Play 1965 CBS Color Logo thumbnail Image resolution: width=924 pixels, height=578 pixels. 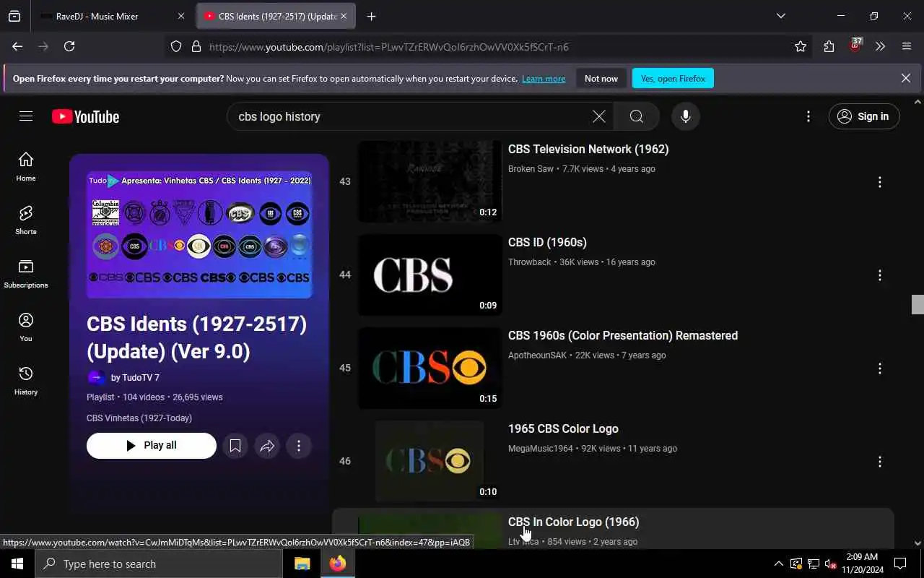point(430,461)
